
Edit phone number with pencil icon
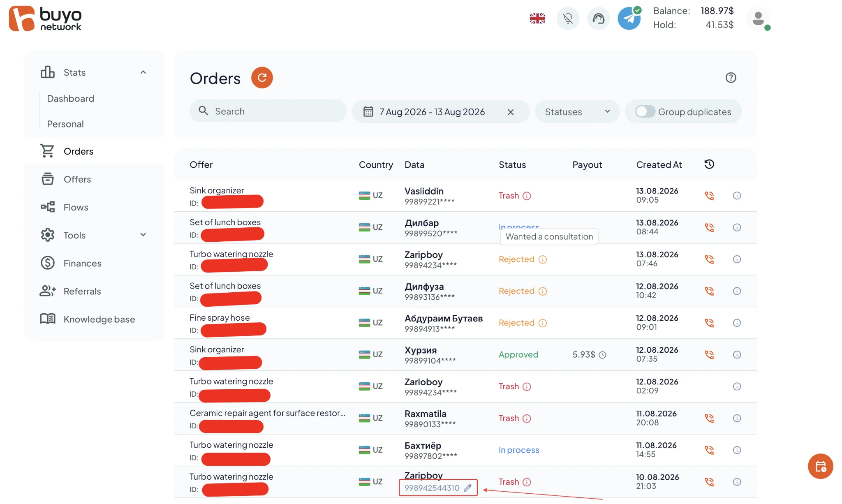[x=467, y=488]
